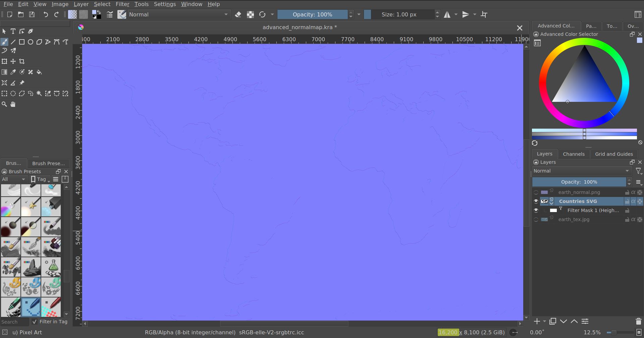Open the layer blending mode dropdown

click(581, 171)
